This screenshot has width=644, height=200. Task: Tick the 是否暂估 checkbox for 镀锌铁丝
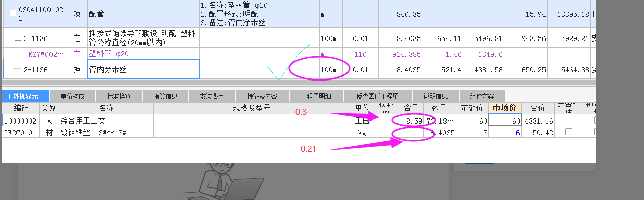tap(569, 132)
